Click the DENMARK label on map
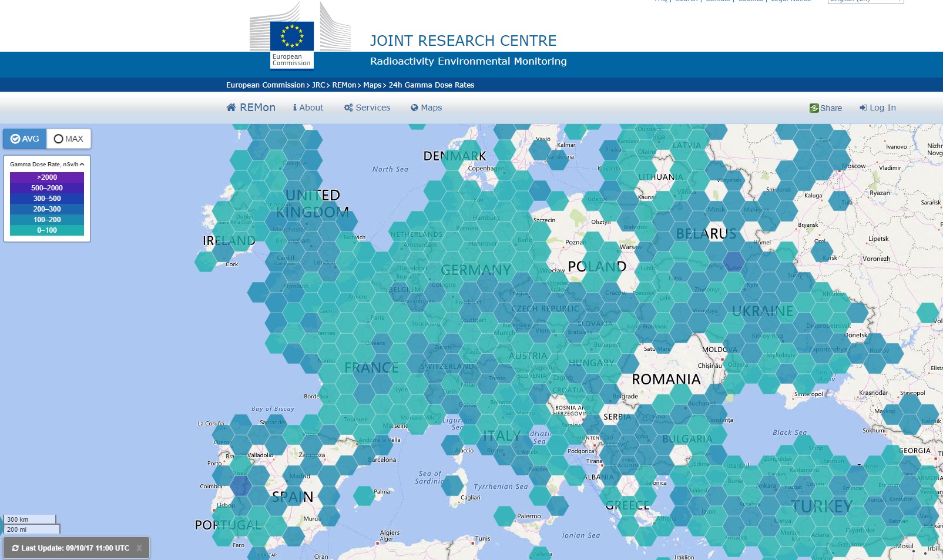The height and width of the screenshot is (560, 943). click(455, 156)
